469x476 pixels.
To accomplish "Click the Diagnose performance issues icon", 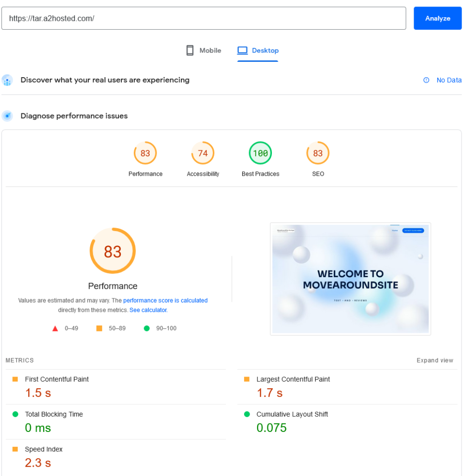I will [7, 116].
